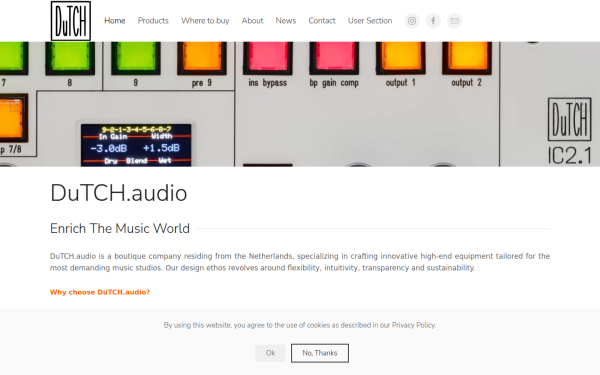Go to the Home menu item
The height and width of the screenshot is (375, 600).
[115, 21]
